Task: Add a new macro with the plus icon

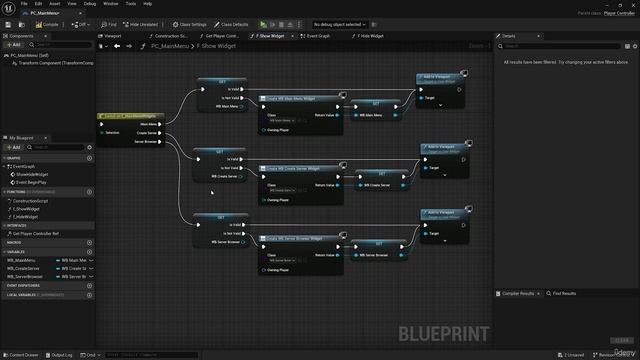Action: 89,242
